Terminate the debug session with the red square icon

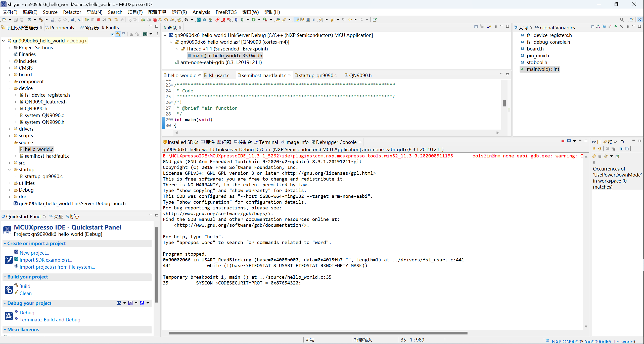pos(98,19)
